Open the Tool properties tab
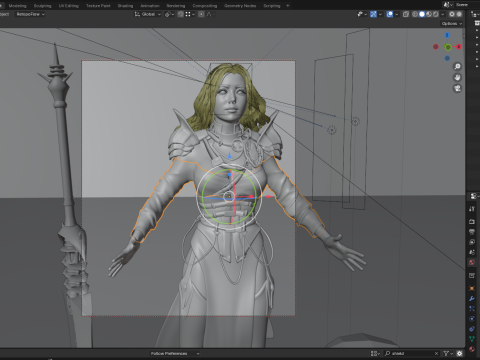 (x=472, y=209)
